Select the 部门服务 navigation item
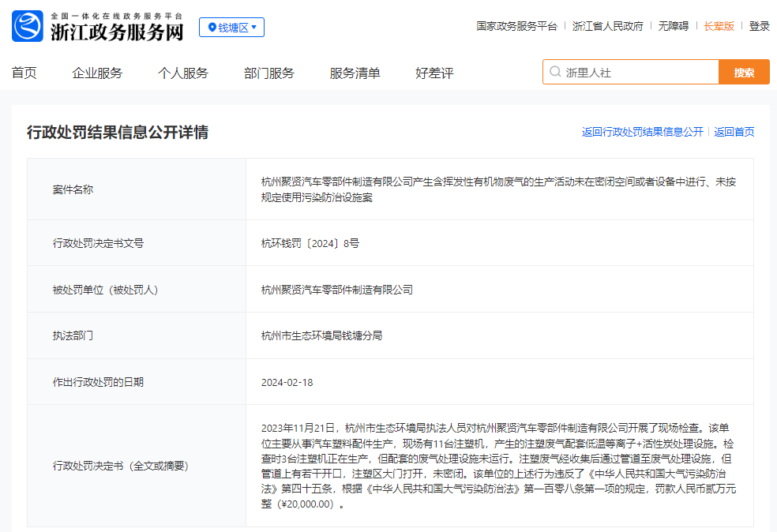This screenshot has height=532, width=777. [x=269, y=73]
